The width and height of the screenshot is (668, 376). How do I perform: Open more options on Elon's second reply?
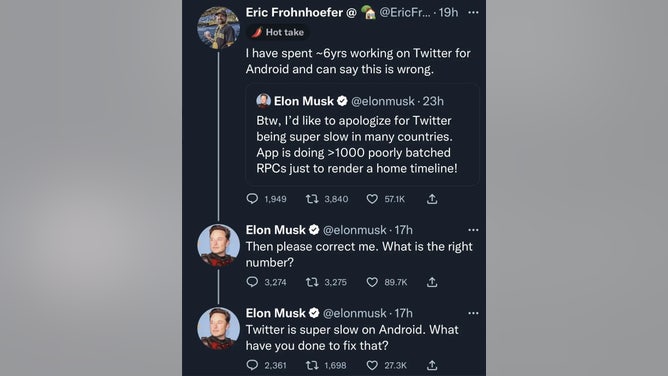473,313
